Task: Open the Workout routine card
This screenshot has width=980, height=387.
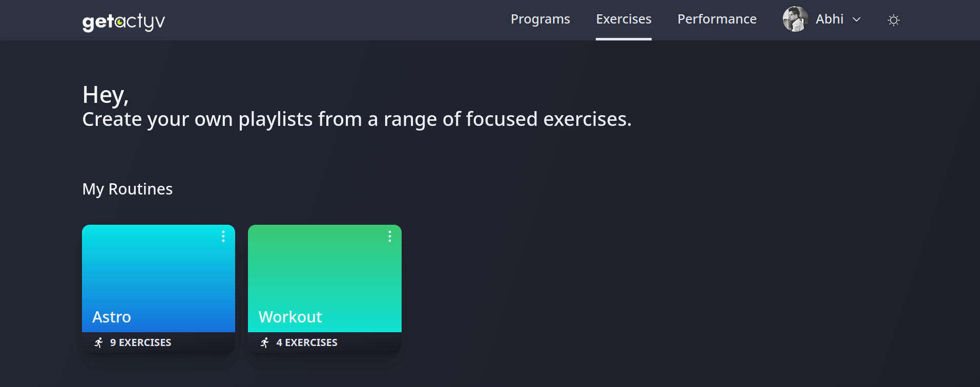Action: 325,289
